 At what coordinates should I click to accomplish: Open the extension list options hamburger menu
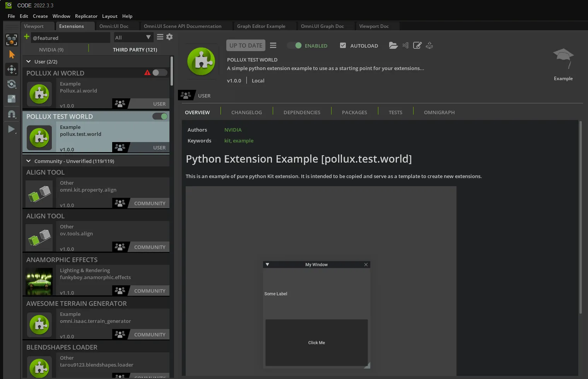pos(160,37)
